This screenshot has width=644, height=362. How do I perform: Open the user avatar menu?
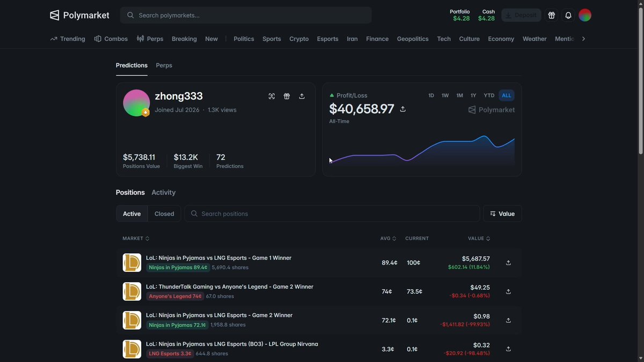(585, 15)
